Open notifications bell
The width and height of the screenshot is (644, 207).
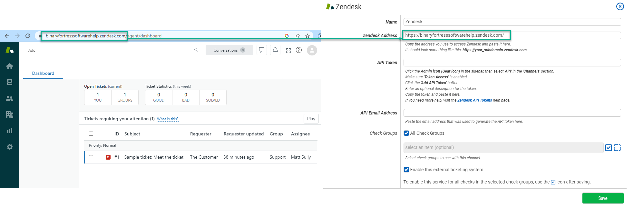(275, 50)
